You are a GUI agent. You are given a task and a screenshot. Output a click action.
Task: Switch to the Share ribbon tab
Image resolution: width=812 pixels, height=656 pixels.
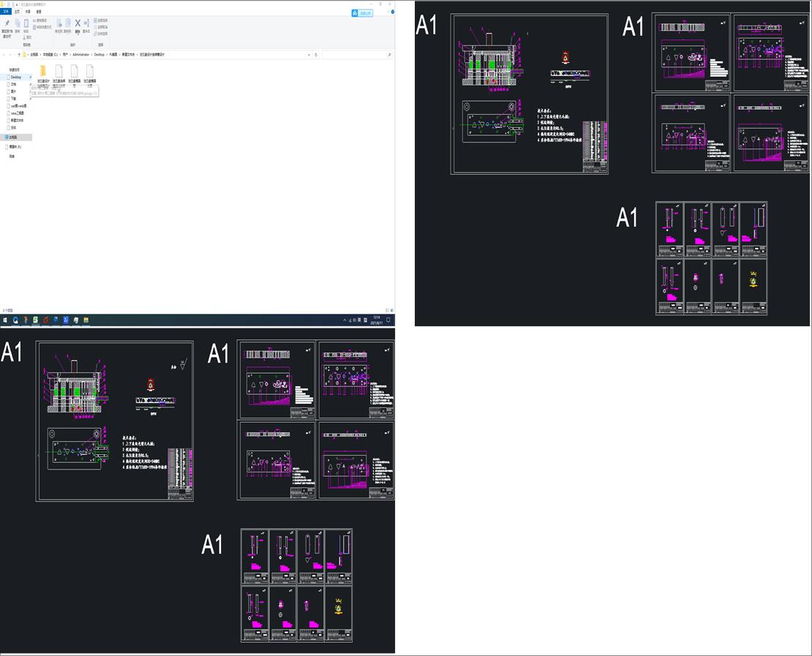coord(28,12)
